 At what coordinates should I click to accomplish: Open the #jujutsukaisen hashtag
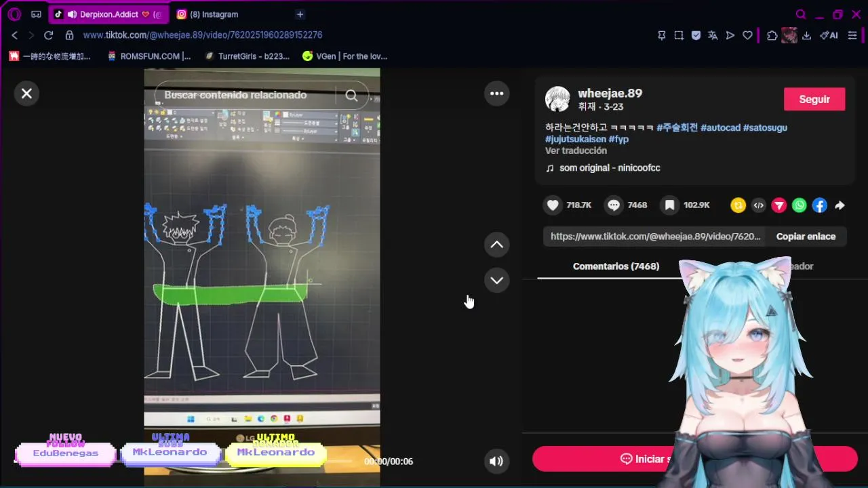click(575, 139)
